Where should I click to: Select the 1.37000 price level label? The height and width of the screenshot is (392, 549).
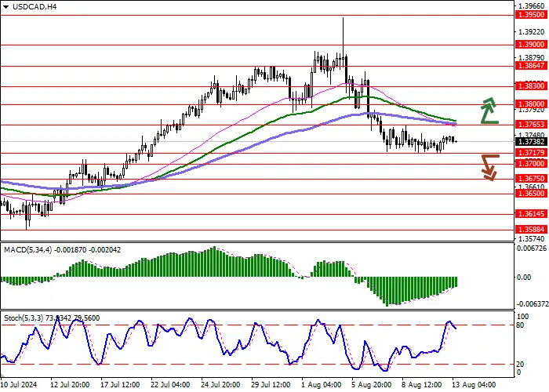click(x=531, y=164)
